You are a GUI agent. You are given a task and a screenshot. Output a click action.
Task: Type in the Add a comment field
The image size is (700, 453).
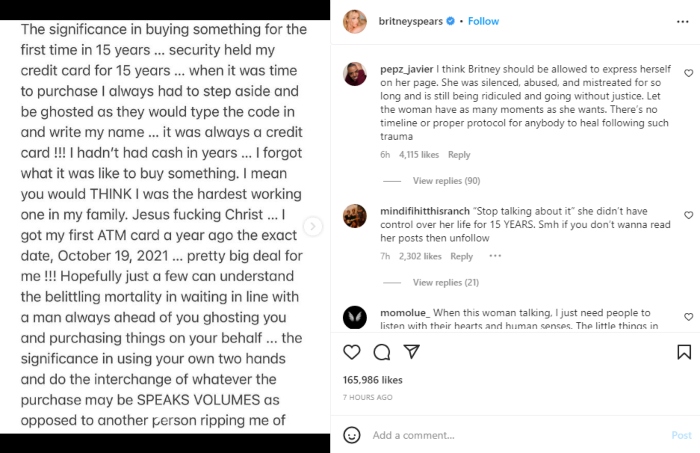[500, 435]
